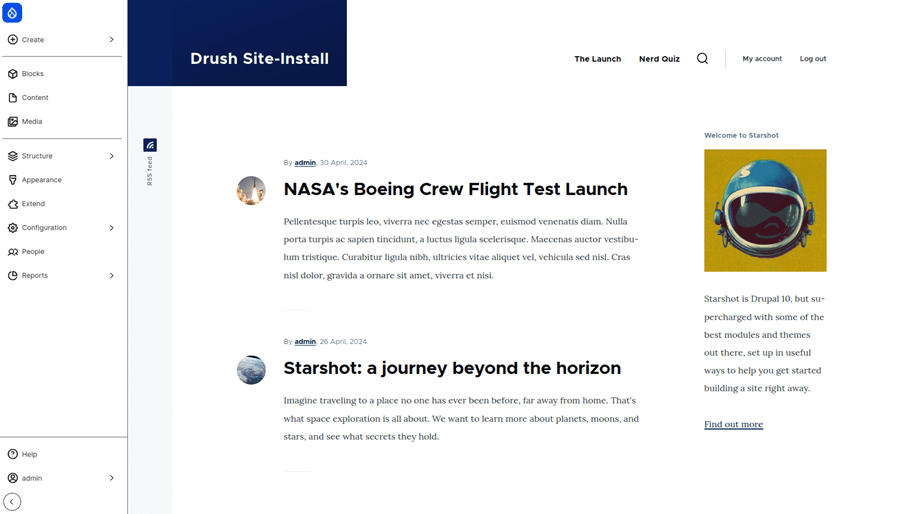Click the Content page icon
This screenshot has width=900, height=514.
tap(13, 98)
